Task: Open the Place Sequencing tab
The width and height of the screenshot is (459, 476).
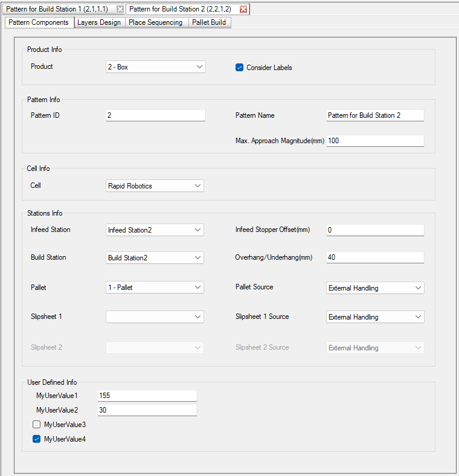Action: point(155,22)
